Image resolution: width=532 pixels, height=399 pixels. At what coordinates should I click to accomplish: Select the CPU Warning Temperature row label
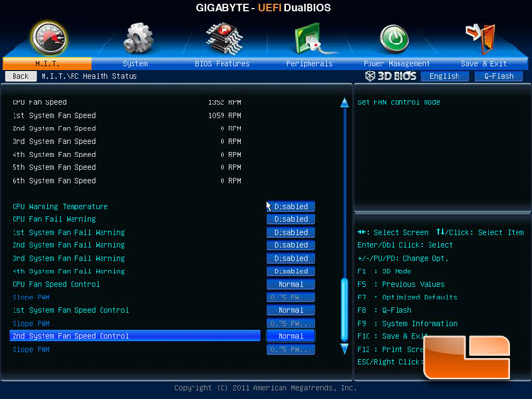tap(60, 207)
